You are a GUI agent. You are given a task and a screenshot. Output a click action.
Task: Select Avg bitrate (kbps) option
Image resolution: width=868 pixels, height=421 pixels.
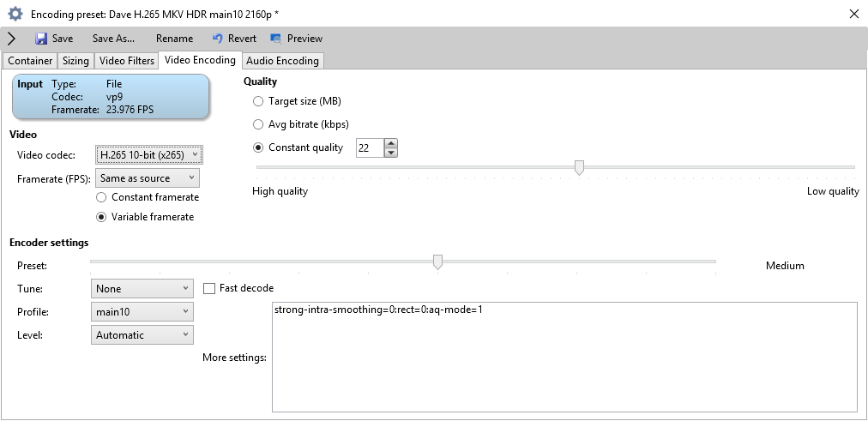(x=258, y=124)
